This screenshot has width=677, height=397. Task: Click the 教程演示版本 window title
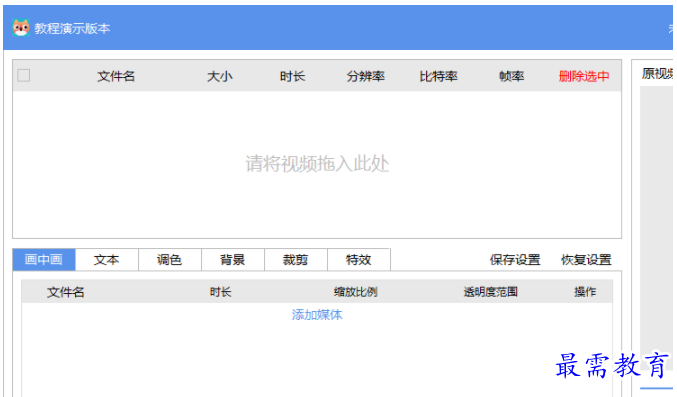click(x=73, y=29)
